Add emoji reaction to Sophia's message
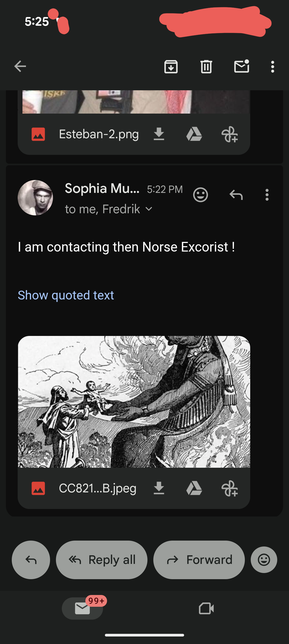Viewport: 289px width, 644px height. (200, 195)
